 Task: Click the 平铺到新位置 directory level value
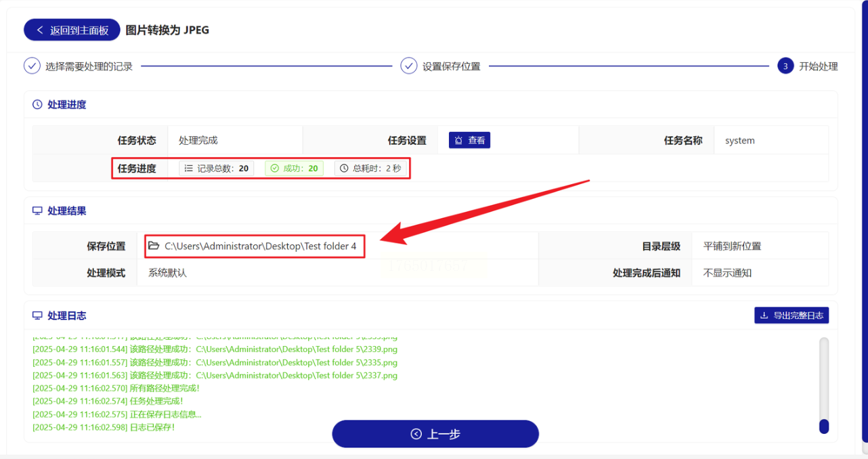click(x=733, y=246)
